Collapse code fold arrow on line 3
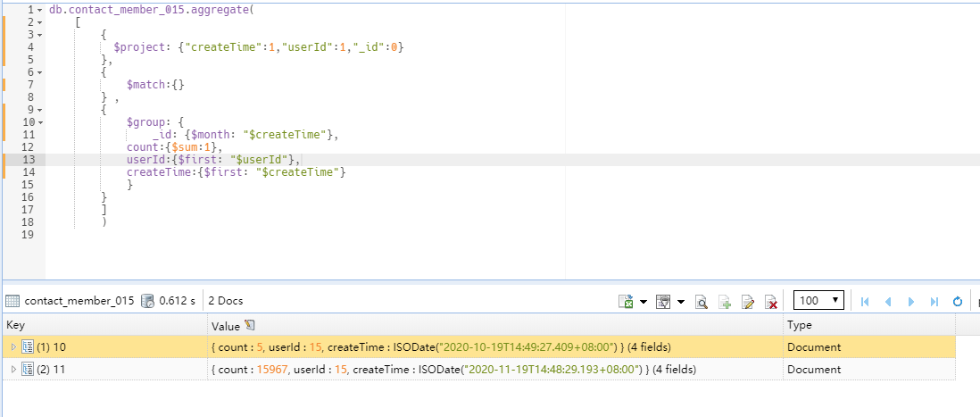980x417 pixels. coord(40,36)
